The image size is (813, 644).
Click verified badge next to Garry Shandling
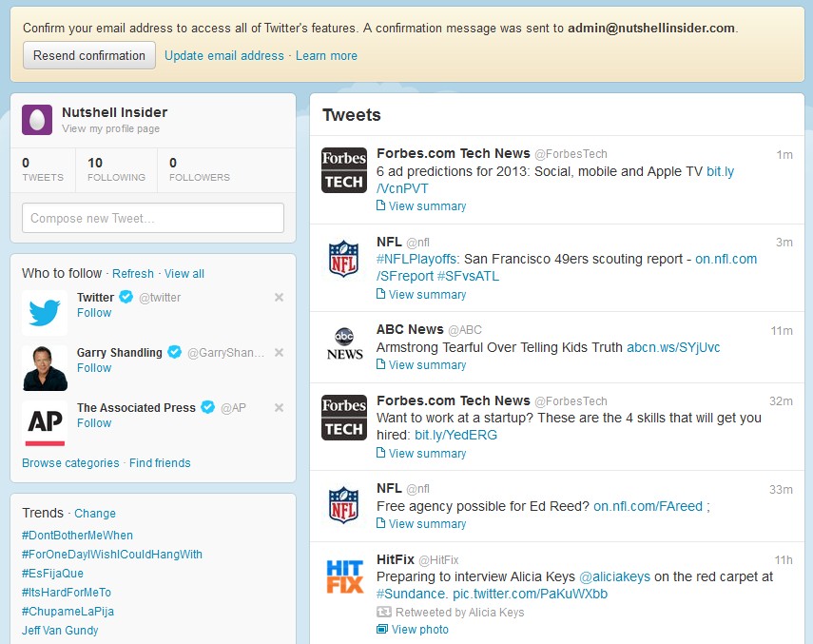175,352
